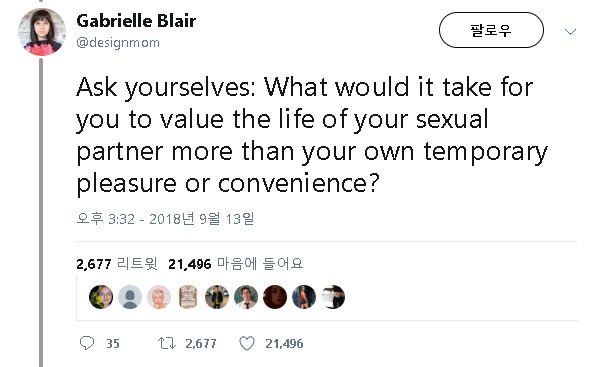The image size is (594, 367).
Task: Open the default gray silhouette liker avatar
Action: (130, 297)
